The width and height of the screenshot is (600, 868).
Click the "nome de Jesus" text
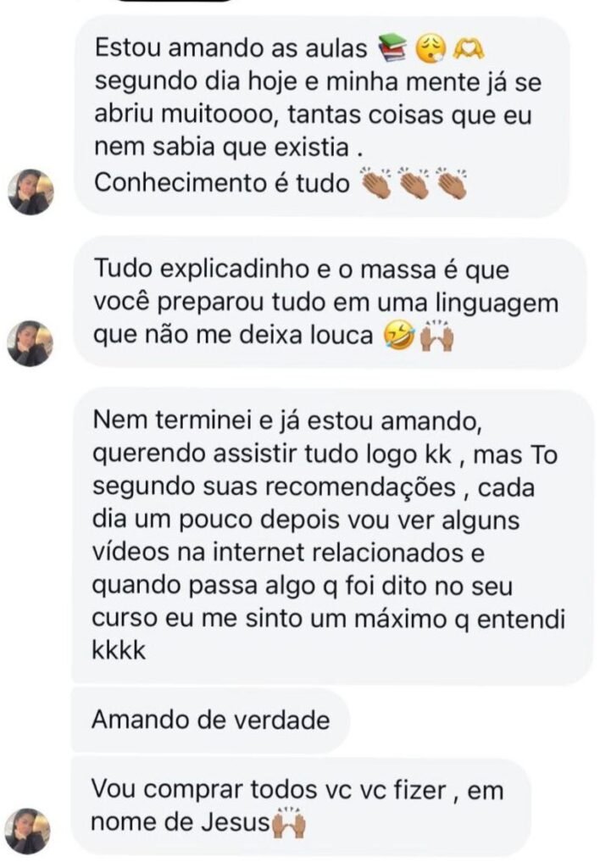tap(180, 823)
